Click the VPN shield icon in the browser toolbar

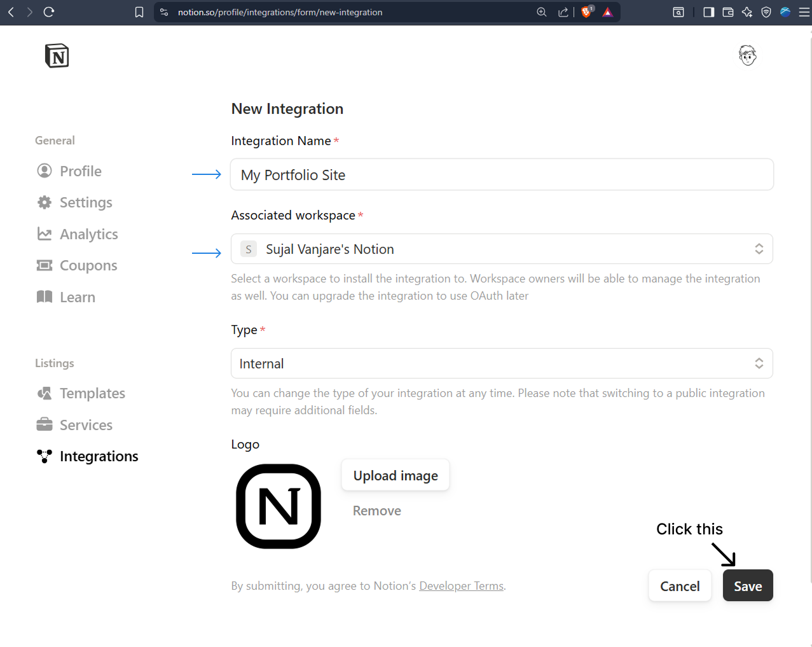point(766,12)
